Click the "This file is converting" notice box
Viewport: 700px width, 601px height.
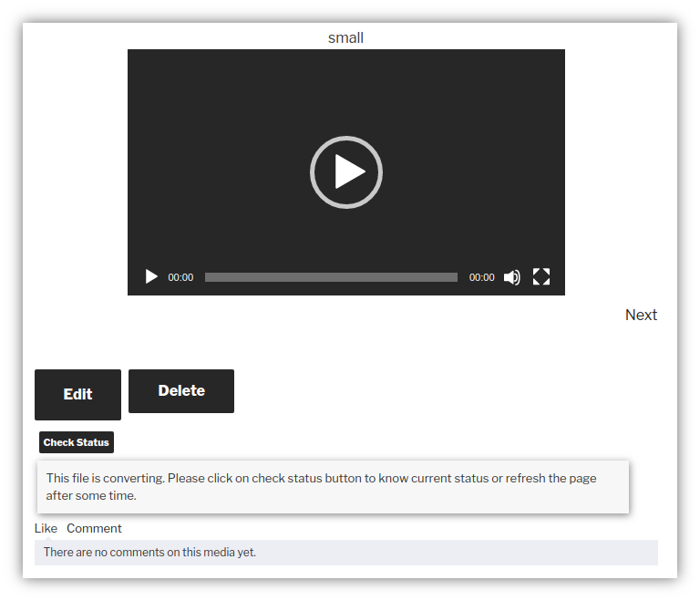(x=333, y=487)
